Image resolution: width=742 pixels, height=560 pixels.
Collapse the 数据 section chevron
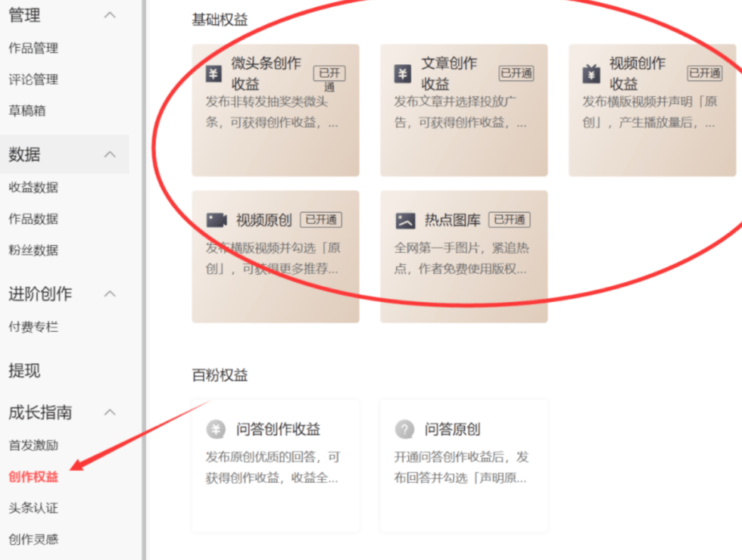click(110, 154)
